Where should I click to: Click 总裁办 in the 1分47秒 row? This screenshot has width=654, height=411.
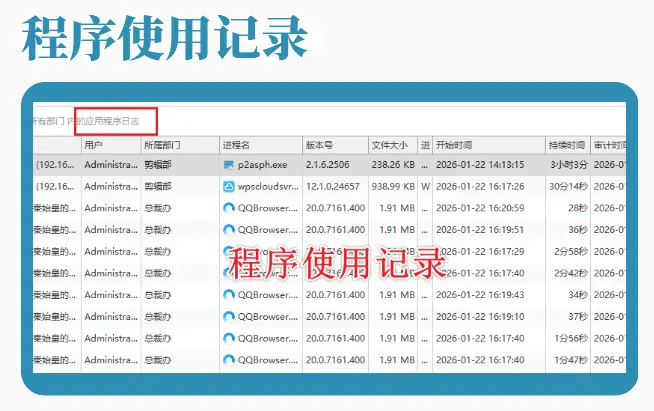click(x=158, y=360)
